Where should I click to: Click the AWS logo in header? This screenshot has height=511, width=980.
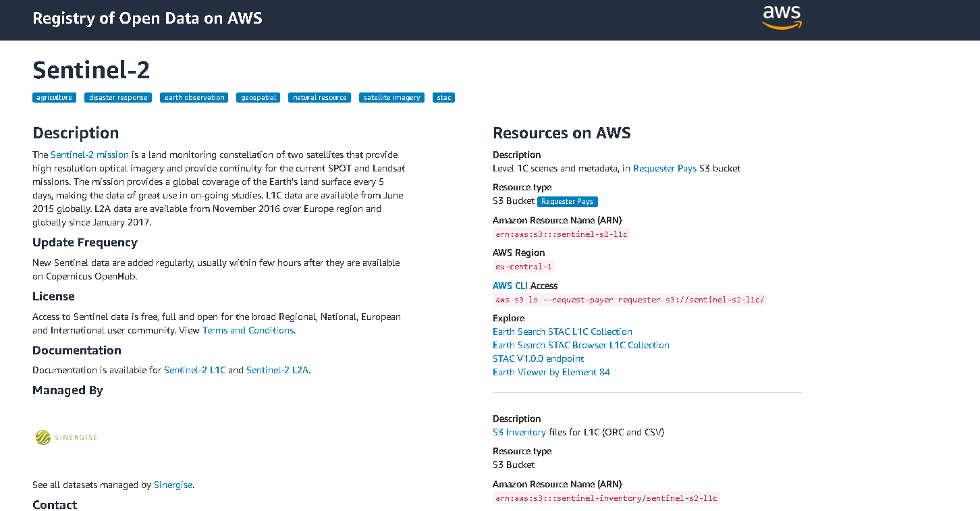[x=782, y=18]
